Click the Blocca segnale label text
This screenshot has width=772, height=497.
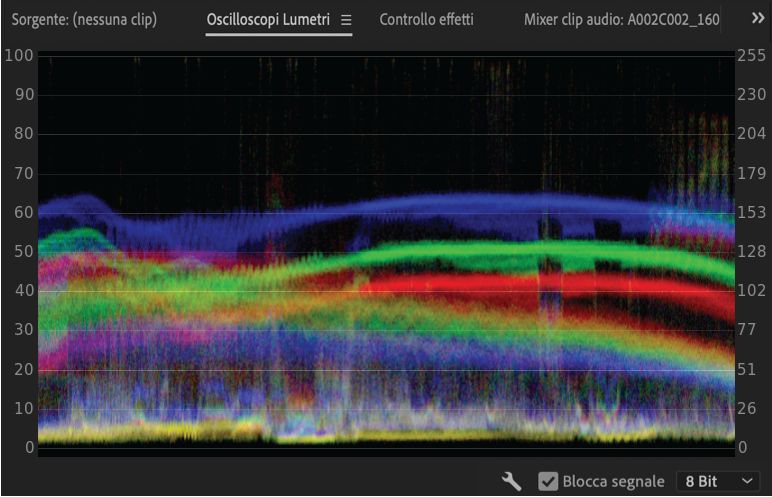click(613, 481)
